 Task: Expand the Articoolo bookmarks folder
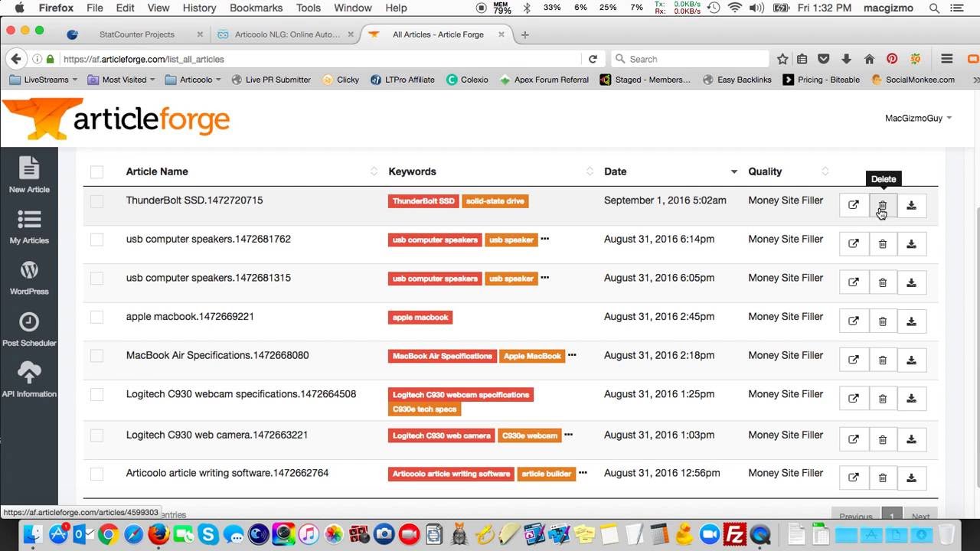click(x=194, y=80)
